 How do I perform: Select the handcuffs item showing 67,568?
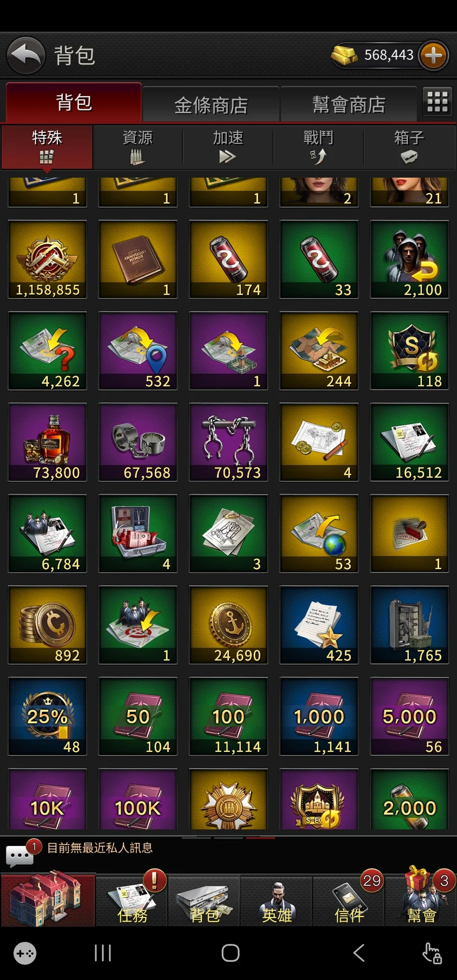click(x=138, y=442)
